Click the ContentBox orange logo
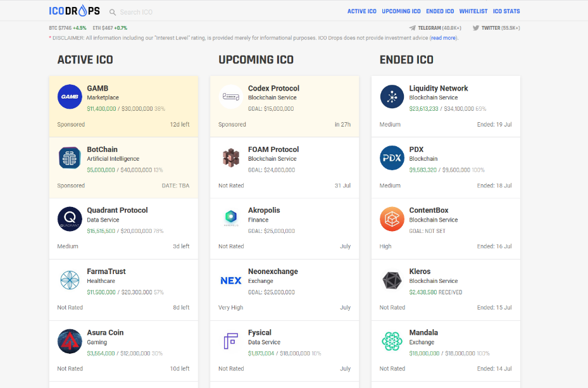This screenshot has height=388, width=588. (x=392, y=219)
